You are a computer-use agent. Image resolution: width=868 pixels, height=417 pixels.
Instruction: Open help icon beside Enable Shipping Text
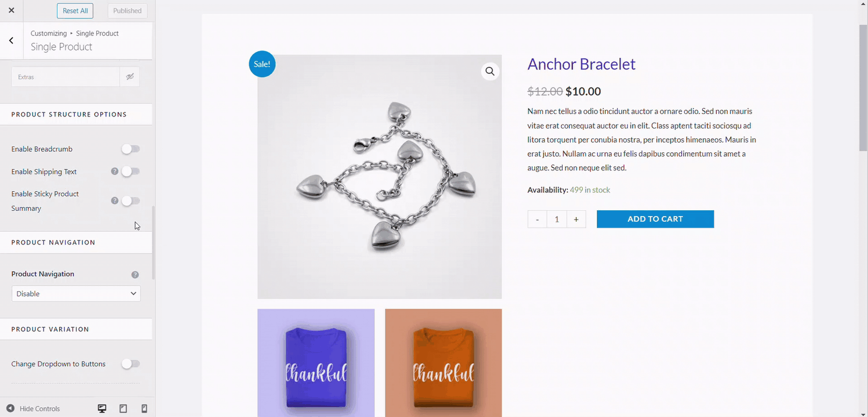tap(115, 171)
